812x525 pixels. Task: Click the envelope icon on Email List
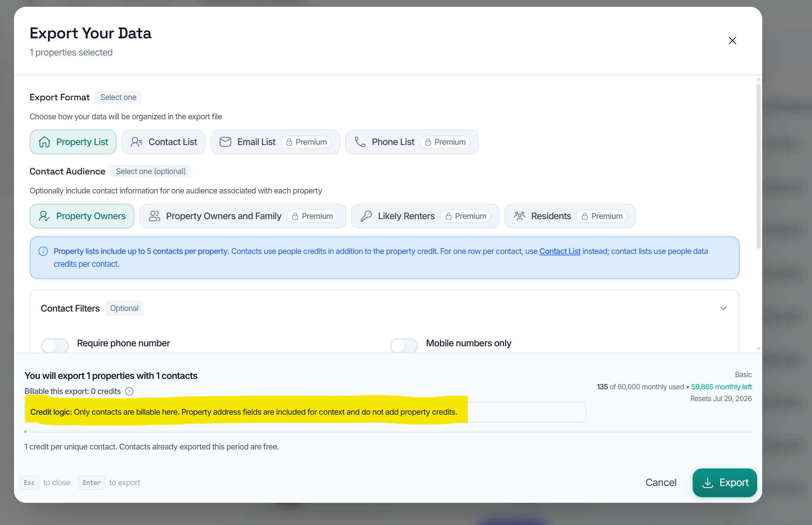click(225, 142)
